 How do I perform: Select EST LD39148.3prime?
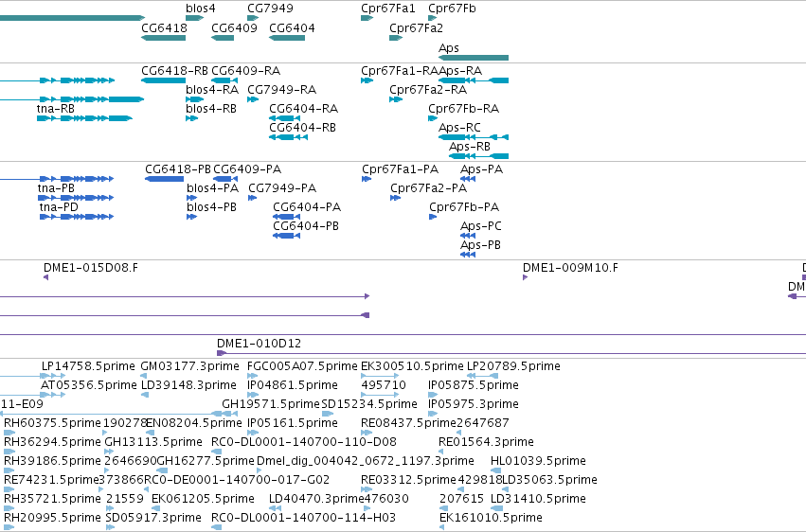coord(145,395)
